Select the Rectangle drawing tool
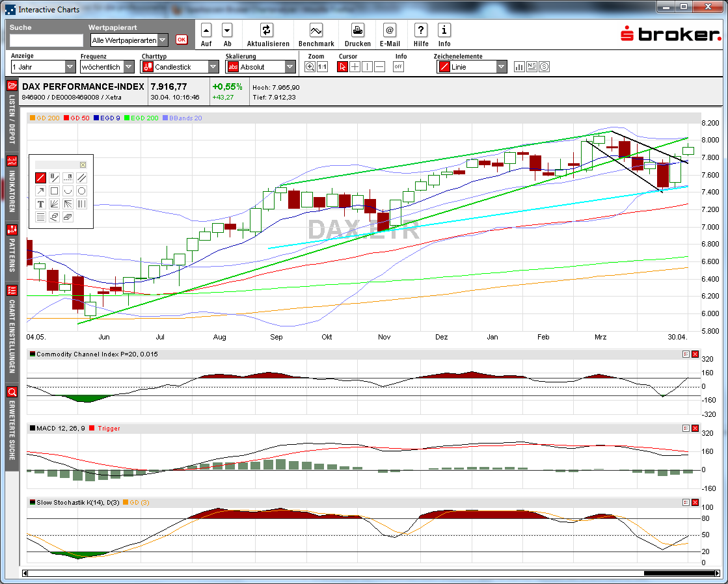Image resolution: width=728 pixels, height=584 pixels. click(x=55, y=191)
